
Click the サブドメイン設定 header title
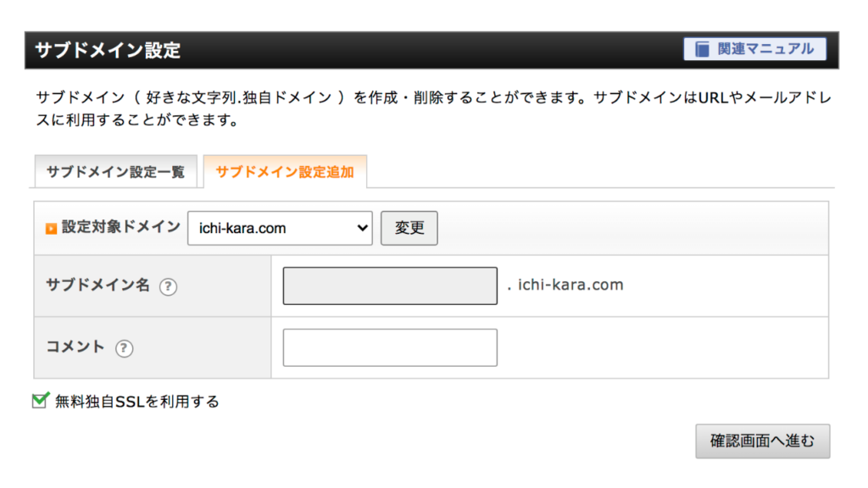pos(108,50)
